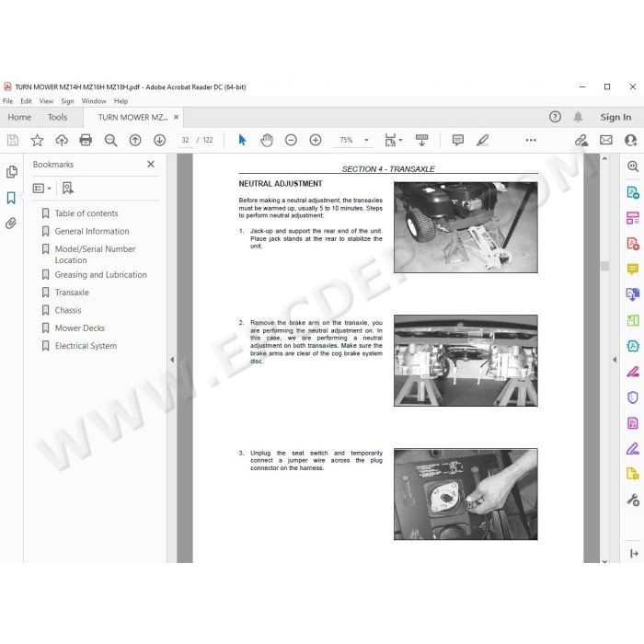Show page thumbnails panel icon

(x=11, y=172)
